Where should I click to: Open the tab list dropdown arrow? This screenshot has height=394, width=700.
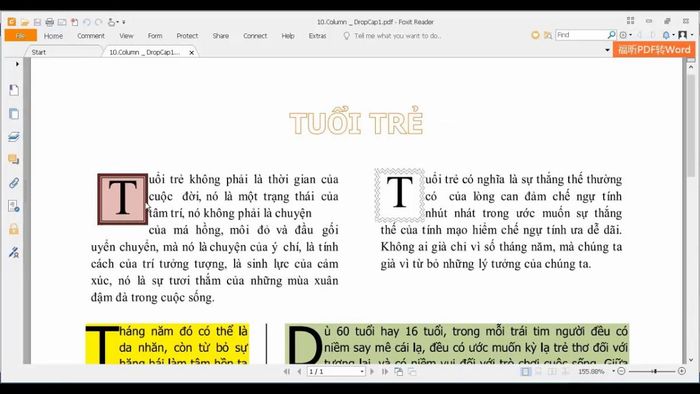607,50
